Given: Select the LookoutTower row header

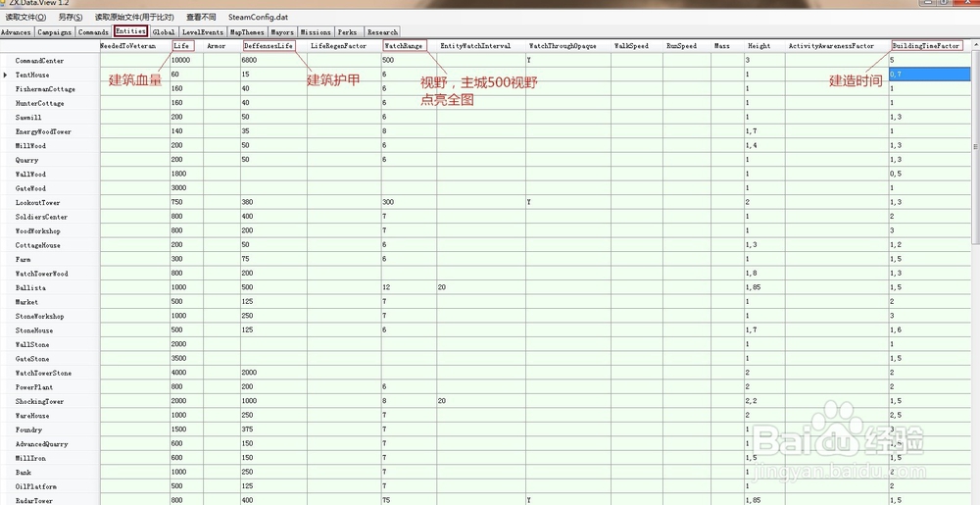Looking at the screenshot, I should pyautogui.click(x=50, y=203).
